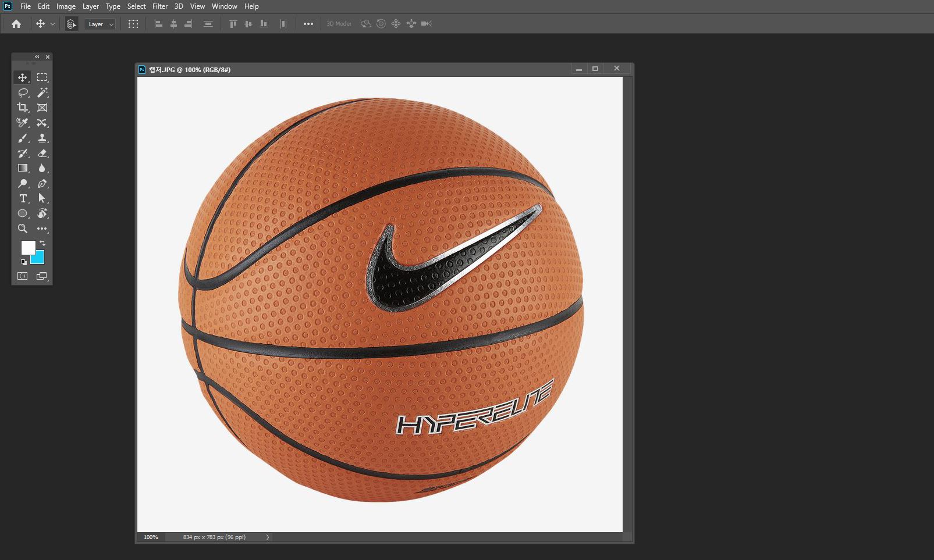Viewport: 934px width, 560px height.
Task: Swap foreground and background colors
Action: (42, 243)
